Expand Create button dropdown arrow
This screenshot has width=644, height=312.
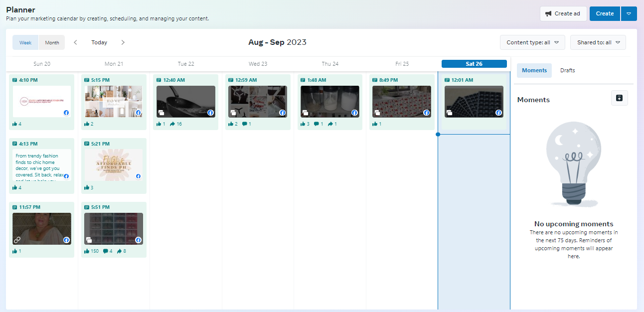pyautogui.click(x=629, y=13)
